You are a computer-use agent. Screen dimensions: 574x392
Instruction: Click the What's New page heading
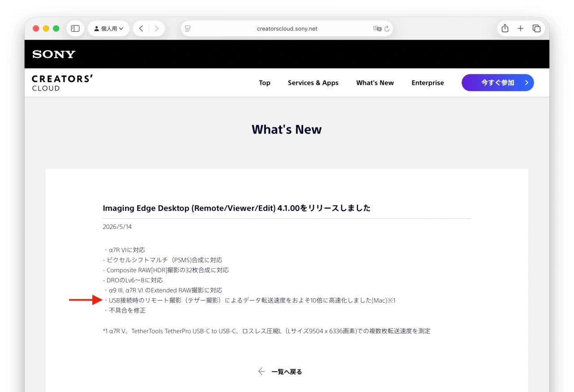287,129
